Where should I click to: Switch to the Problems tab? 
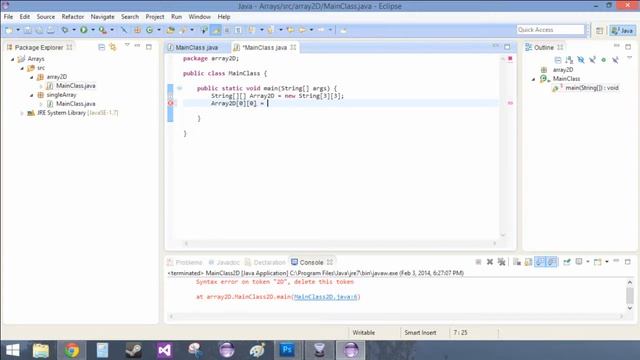point(184,262)
